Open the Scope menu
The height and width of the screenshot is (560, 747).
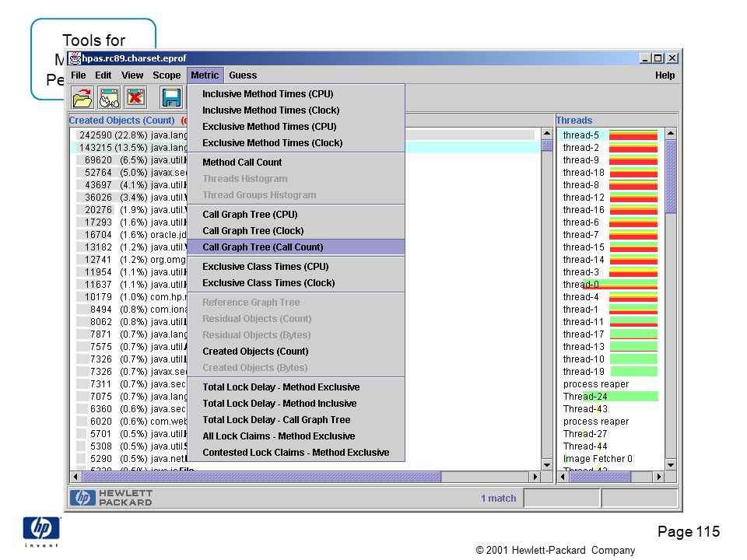coord(167,75)
